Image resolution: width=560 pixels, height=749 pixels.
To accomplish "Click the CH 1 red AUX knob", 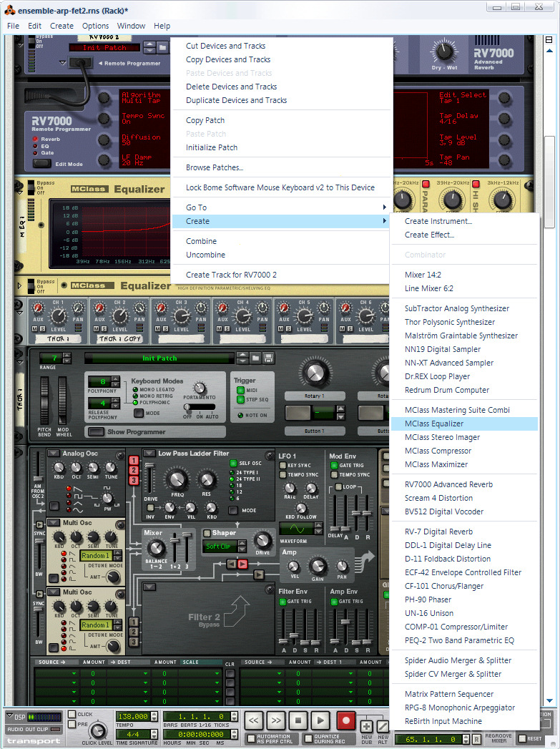I will tap(38, 308).
